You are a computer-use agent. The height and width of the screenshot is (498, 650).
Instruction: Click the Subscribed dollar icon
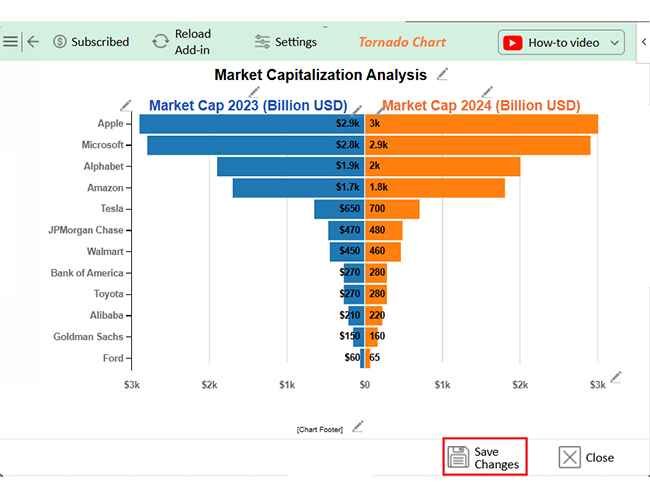(x=60, y=41)
